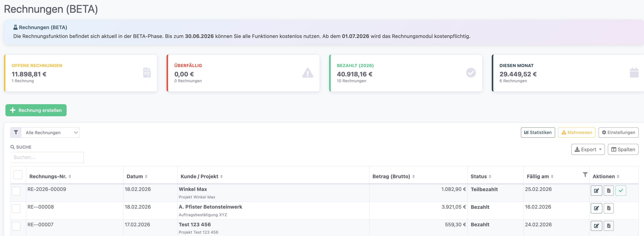
Task: Edit invoice RE--00007
Action: [596, 226]
